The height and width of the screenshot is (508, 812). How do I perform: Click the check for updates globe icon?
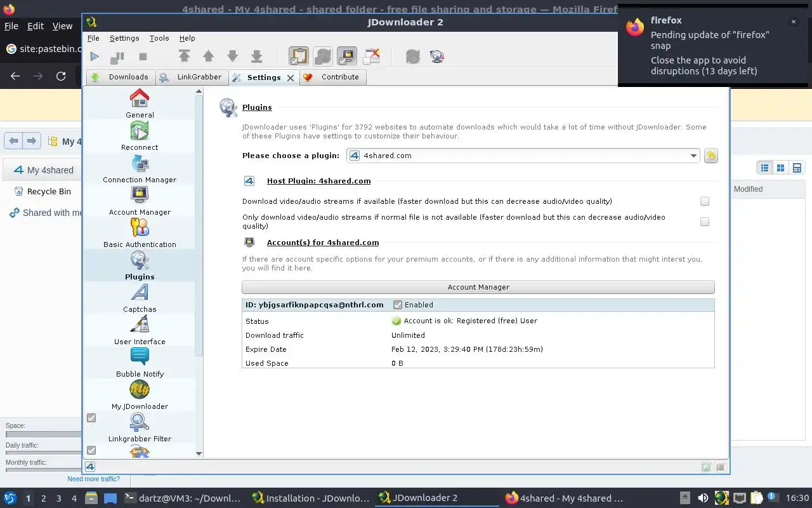(x=437, y=57)
